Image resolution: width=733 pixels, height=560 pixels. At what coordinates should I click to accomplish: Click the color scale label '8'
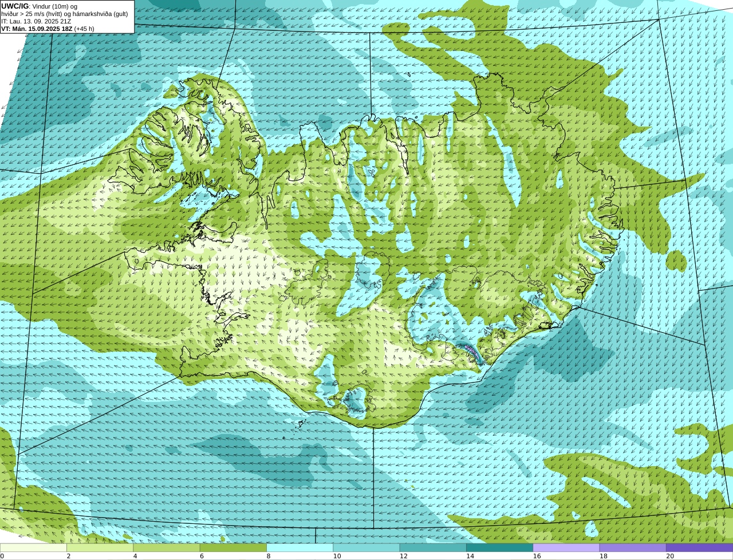tap(269, 556)
